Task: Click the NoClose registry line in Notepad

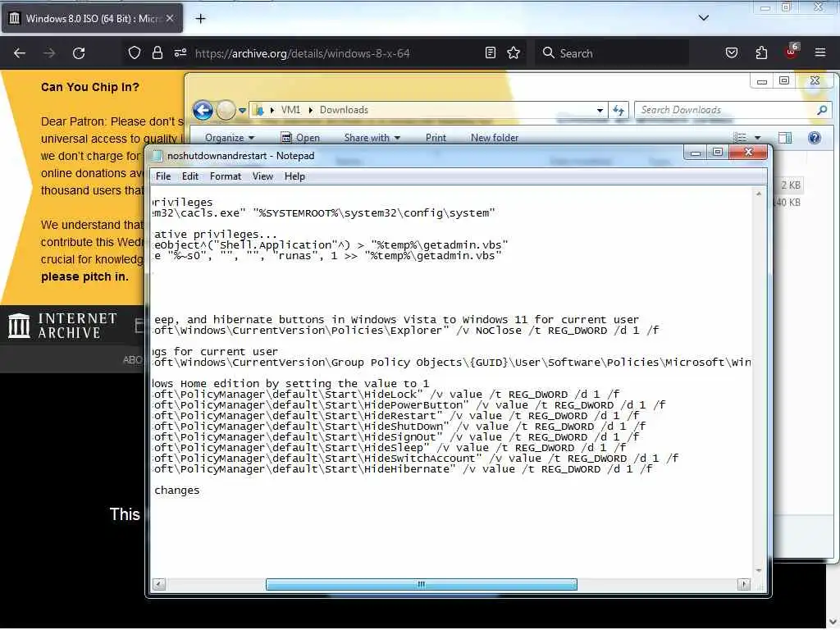Action: point(405,331)
